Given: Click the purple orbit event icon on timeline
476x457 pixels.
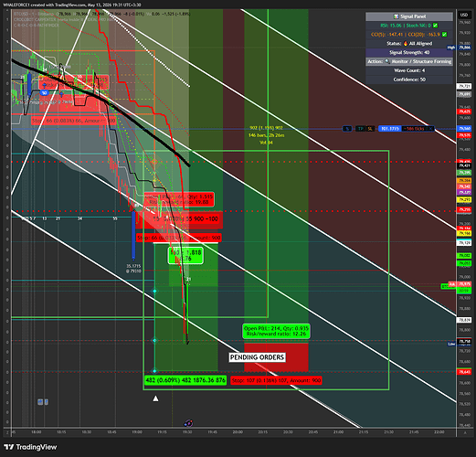Looking at the screenshot, I should [x=188, y=423].
